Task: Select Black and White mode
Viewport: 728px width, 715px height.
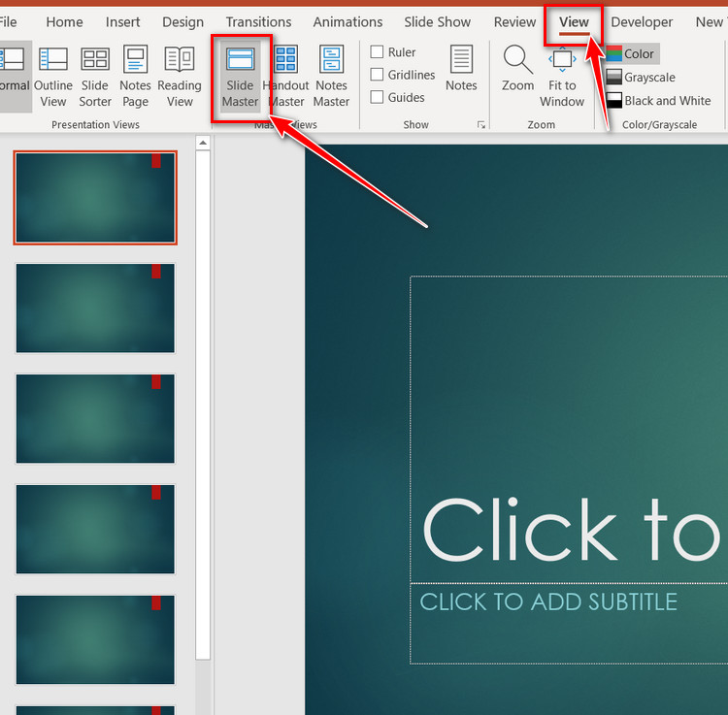Action: pyautogui.click(x=658, y=100)
